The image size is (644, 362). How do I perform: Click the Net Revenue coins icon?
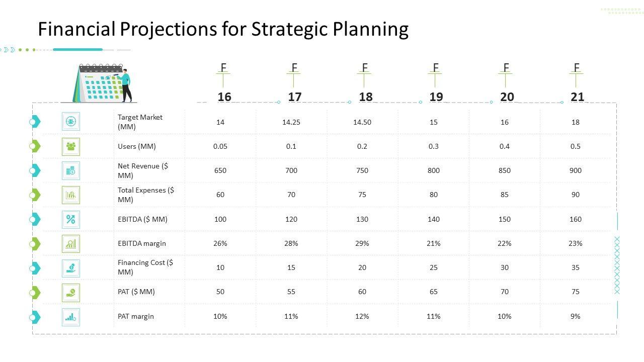click(x=71, y=170)
